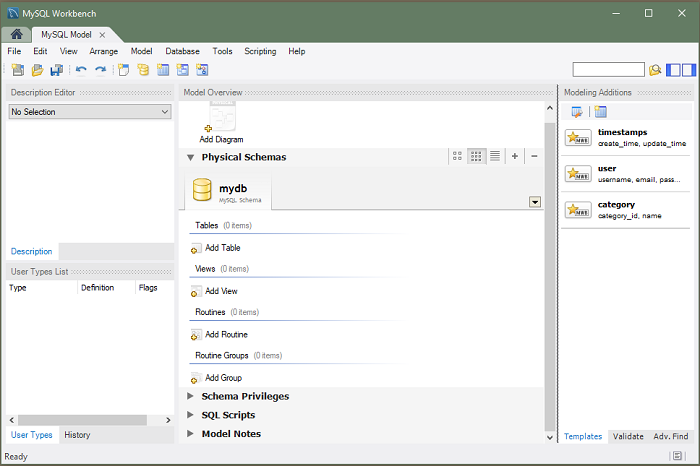Screen dimensions: 700x466
Task: Click the Redo arrow in the toolbar
Action: click(x=100, y=70)
